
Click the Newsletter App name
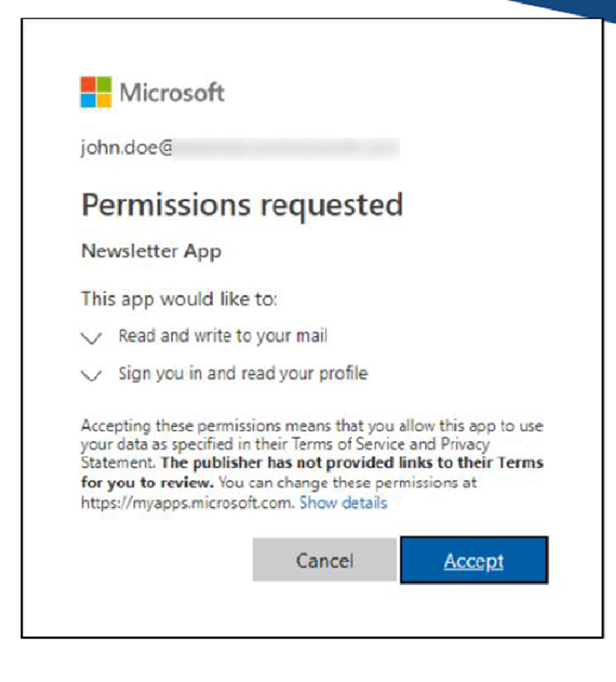pos(152,251)
